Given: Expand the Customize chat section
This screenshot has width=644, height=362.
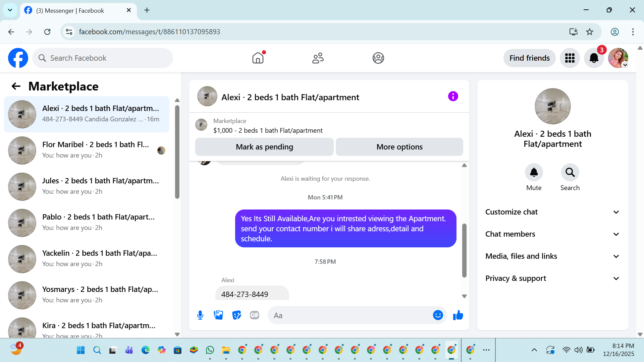Looking at the screenshot, I should point(552,212).
